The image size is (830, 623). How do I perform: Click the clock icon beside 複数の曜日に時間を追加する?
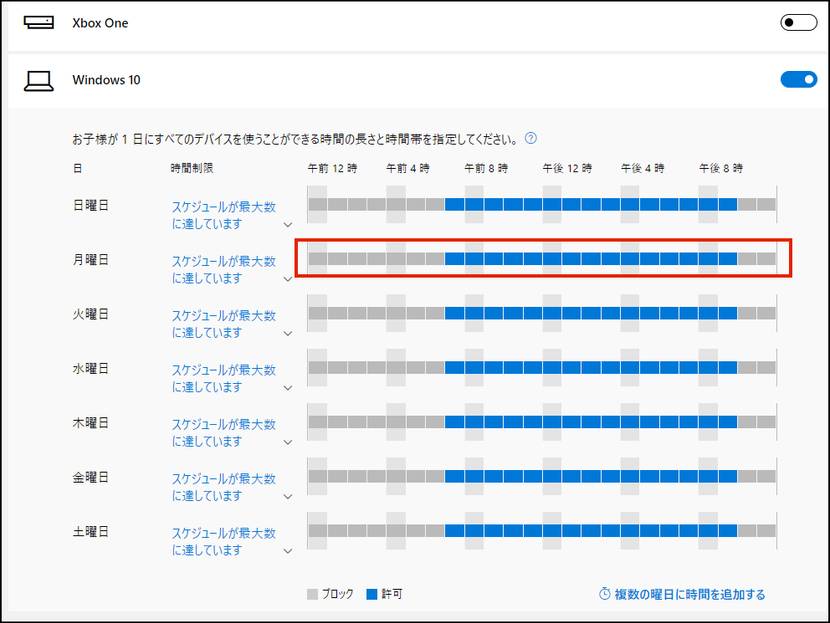605,593
